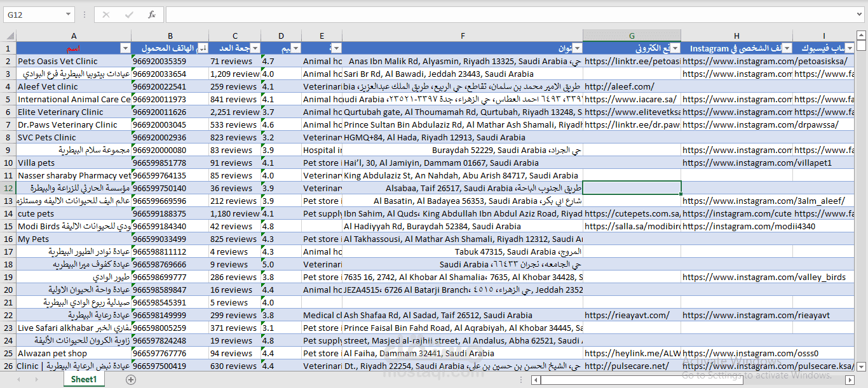Click the Enter checkmark icon in formula bar
The image size is (868, 388).
(x=129, y=15)
